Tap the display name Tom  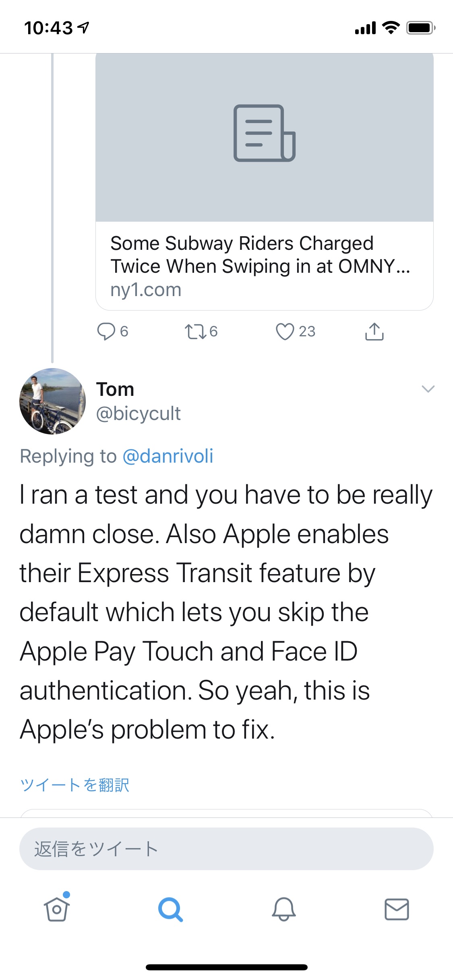(x=115, y=389)
